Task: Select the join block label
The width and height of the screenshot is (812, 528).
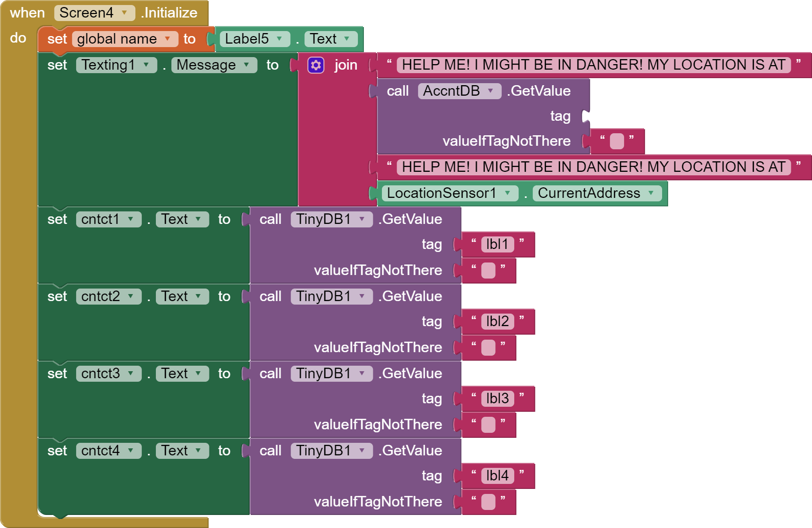Action: (x=346, y=65)
